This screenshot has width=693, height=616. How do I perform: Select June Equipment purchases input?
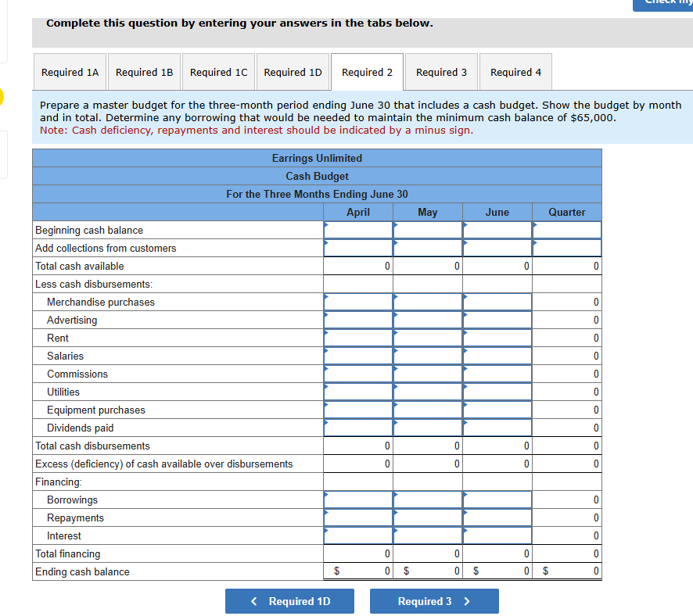coord(497,410)
